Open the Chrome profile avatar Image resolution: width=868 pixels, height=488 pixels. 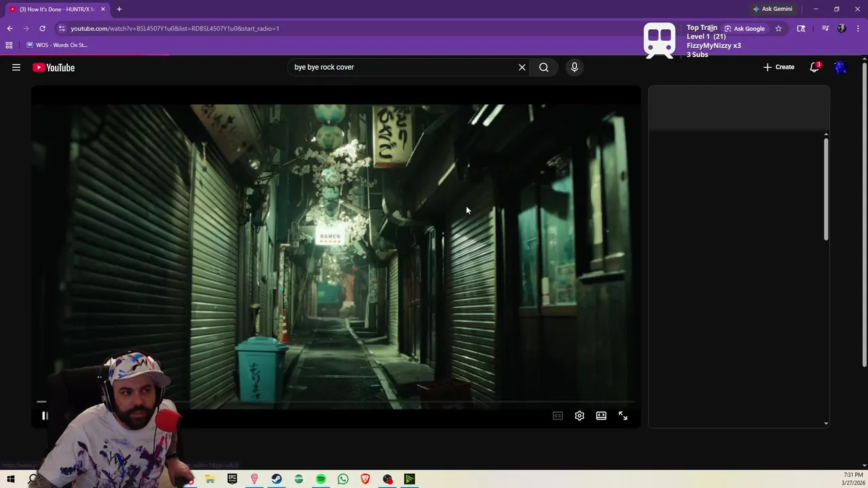tap(842, 28)
